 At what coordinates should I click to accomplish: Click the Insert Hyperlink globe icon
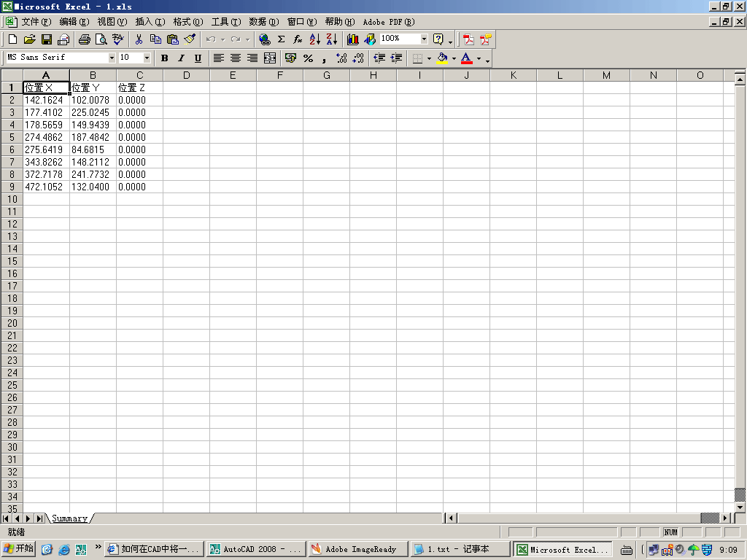(x=264, y=39)
